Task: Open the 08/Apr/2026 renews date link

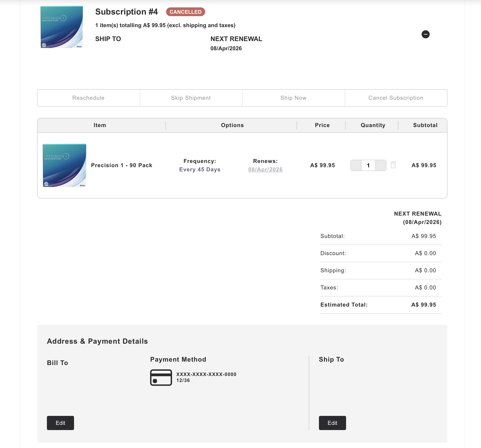Action: coord(265,170)
